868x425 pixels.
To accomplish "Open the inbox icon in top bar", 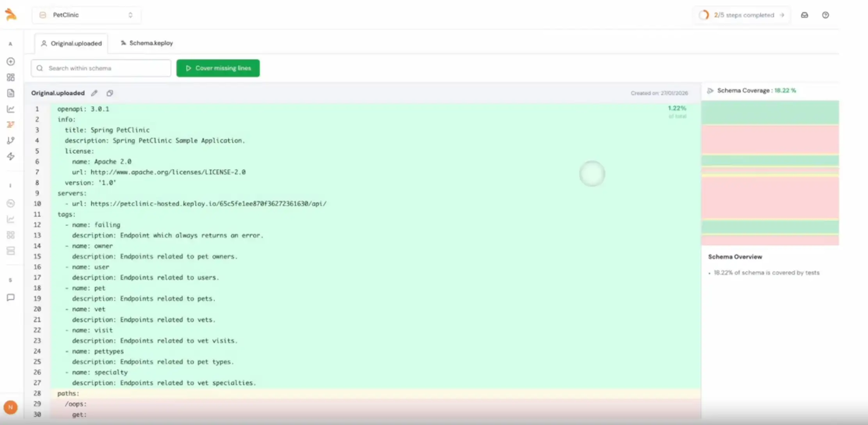I will (x=804, y=15).
